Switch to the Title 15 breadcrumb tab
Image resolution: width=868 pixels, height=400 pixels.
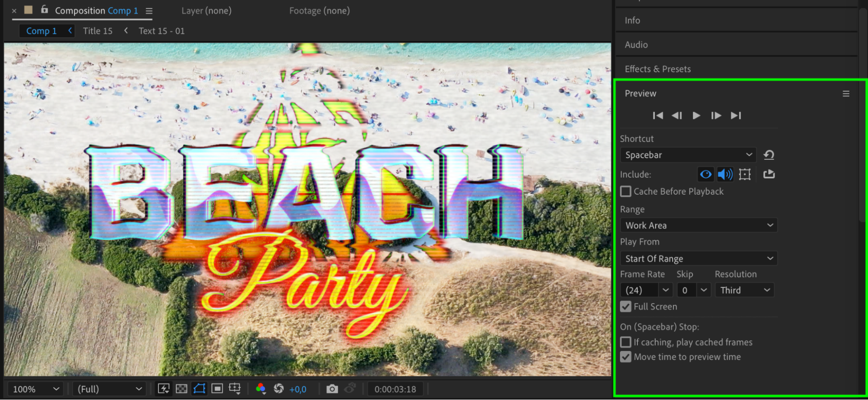98,31
